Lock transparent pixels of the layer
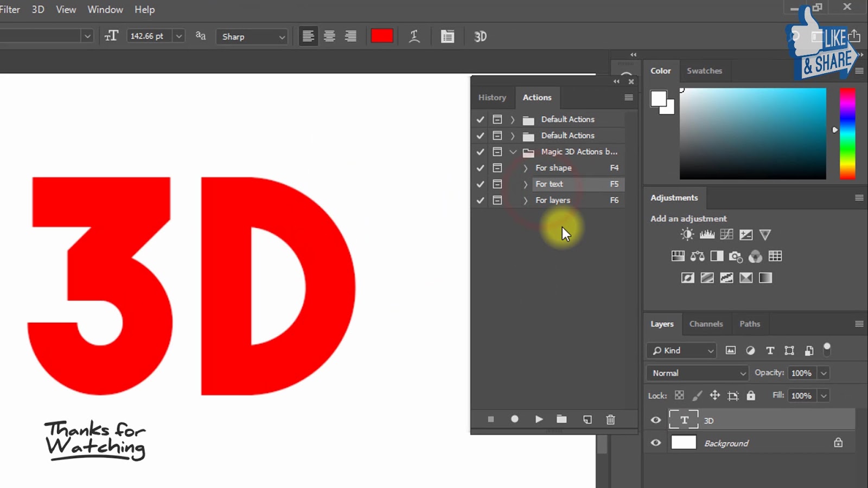 point(679,395)
